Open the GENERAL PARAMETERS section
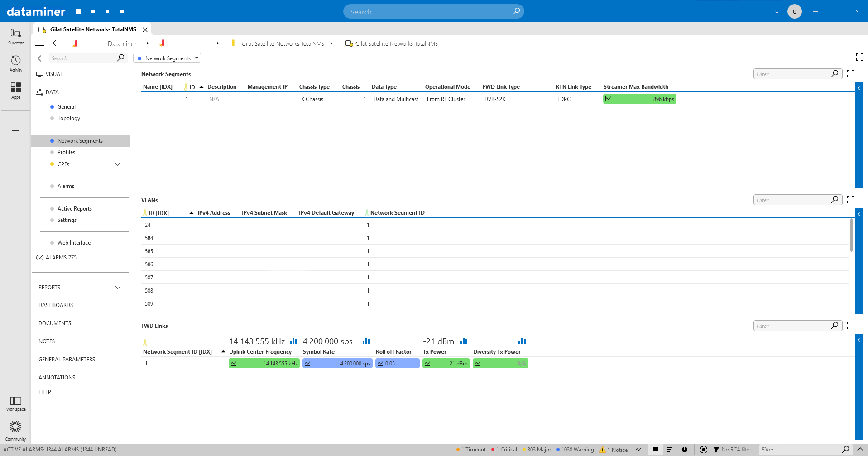868x456 pixels. point(67,360)
